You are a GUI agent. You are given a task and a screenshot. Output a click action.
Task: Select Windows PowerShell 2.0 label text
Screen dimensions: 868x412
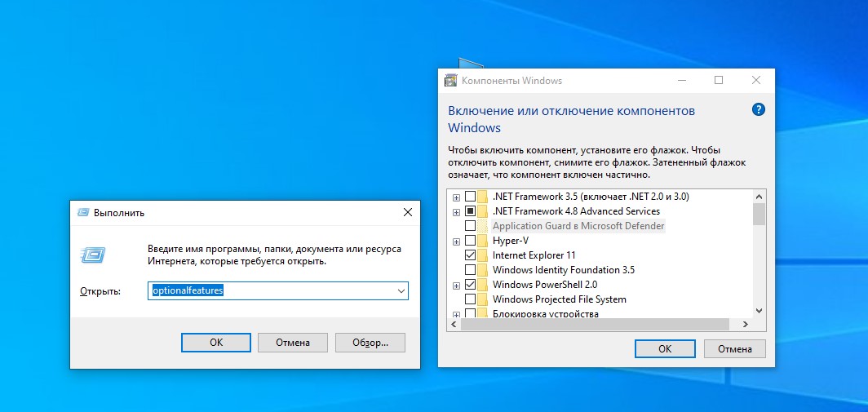(x=545, y=285)
